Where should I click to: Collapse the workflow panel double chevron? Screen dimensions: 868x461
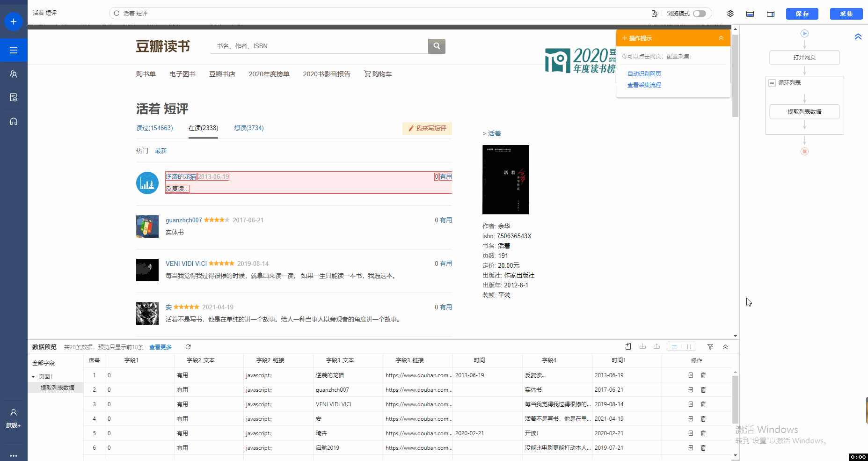tap(858, 37)
